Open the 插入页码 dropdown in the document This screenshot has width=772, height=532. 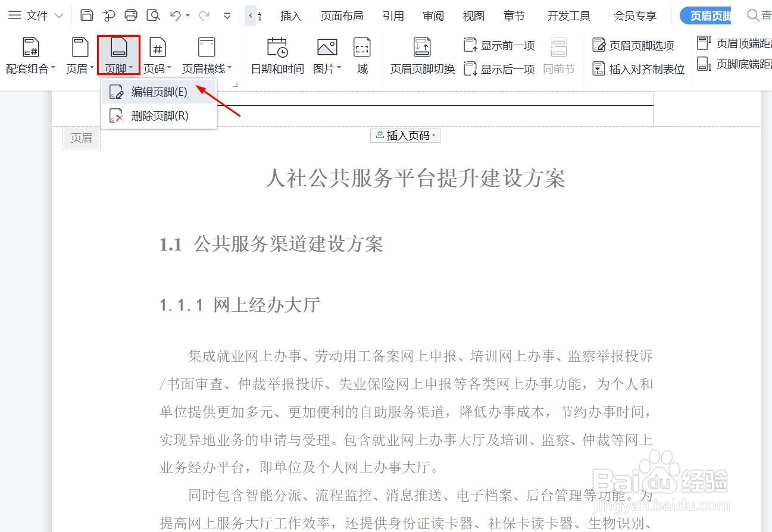pos(405,135)
